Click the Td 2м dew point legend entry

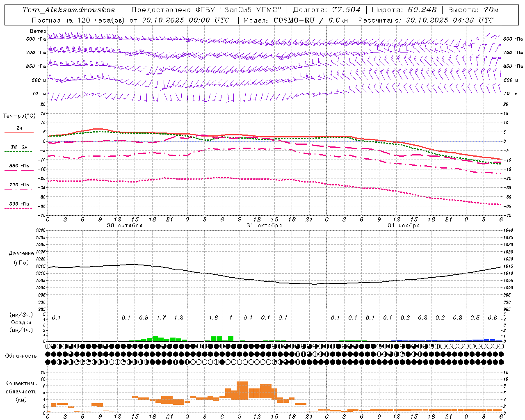pos(19,147)
